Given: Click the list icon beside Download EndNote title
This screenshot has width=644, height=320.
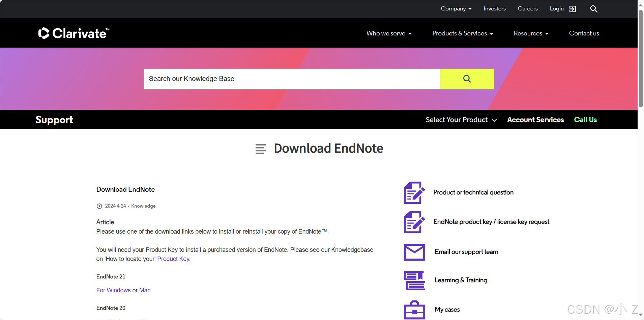Looking at the screenshot, I should [261, 149].
